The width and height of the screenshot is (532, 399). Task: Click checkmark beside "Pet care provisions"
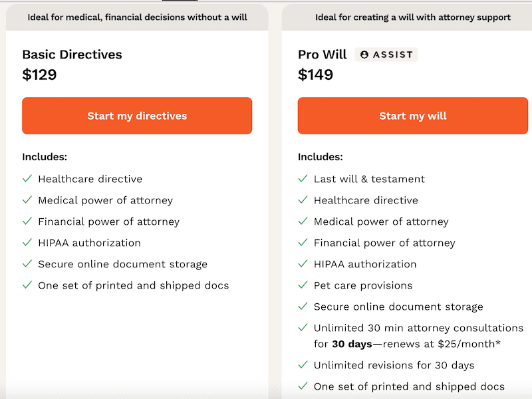coord(302,285)
